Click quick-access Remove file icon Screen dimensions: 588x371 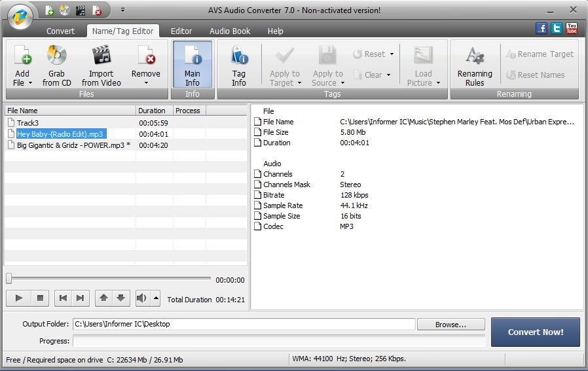coord(97,10)
